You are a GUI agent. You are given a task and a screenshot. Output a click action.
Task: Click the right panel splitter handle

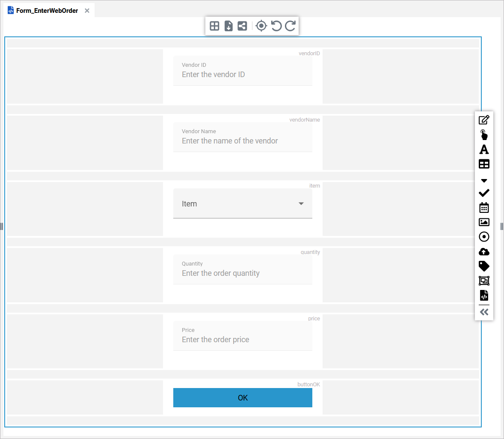coord(502,227)
